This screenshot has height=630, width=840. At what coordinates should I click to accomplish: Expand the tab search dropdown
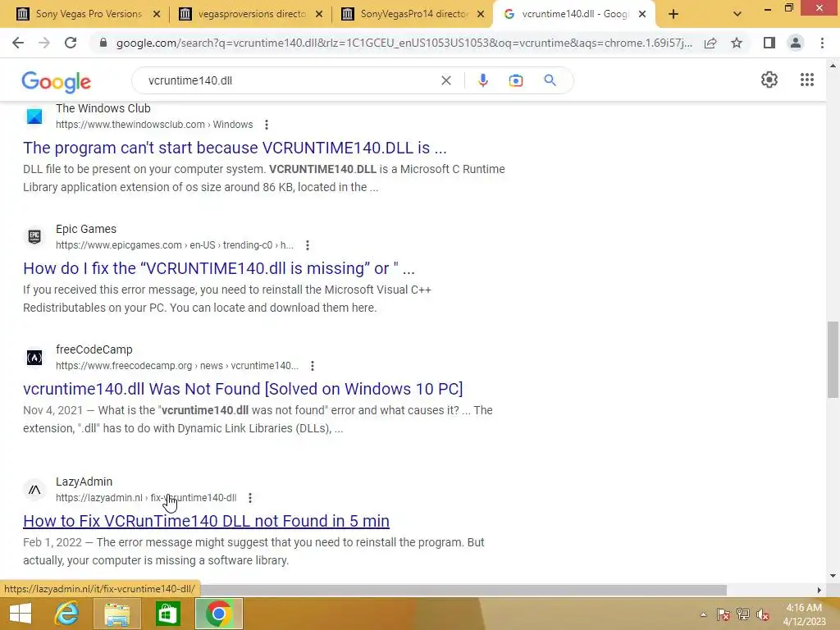click(737, 15)
